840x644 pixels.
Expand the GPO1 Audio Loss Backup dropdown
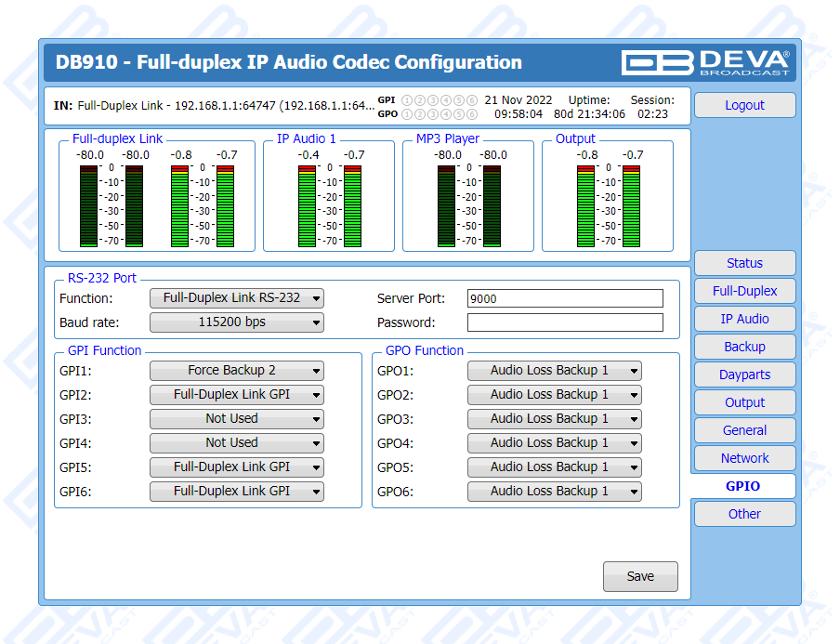click(x=554, y=371)
